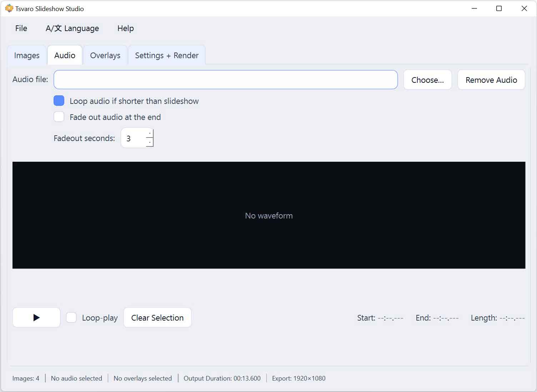
Task: Open the Settings + Render tab
Action: (x=166, y=55)
